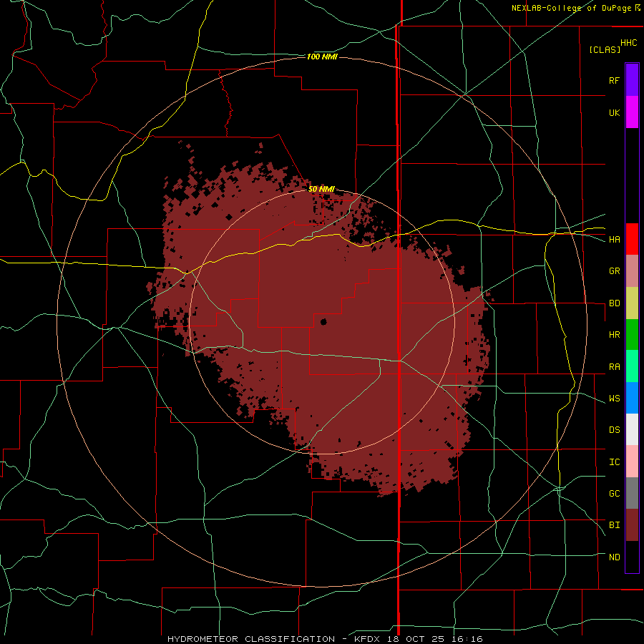Click the BI brown legend swatch

coord(632,525)
